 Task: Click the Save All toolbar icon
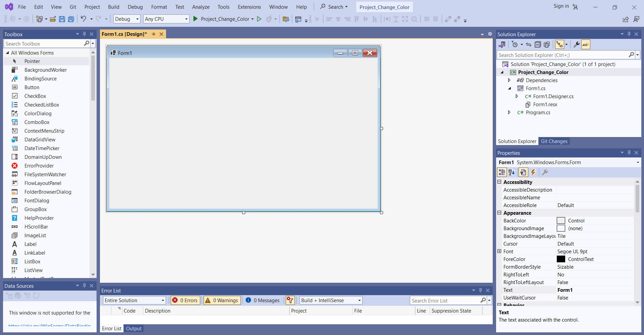coord(71,19)
